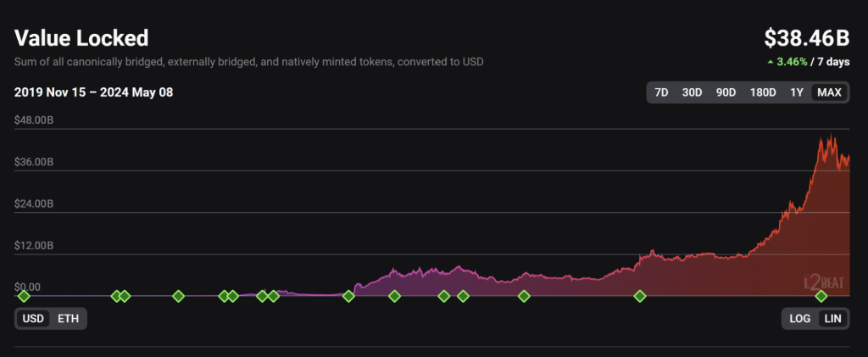The height and width of the screenshot is (357, 868).
Task: Switch currency display to USD
Action: (33, 319)
